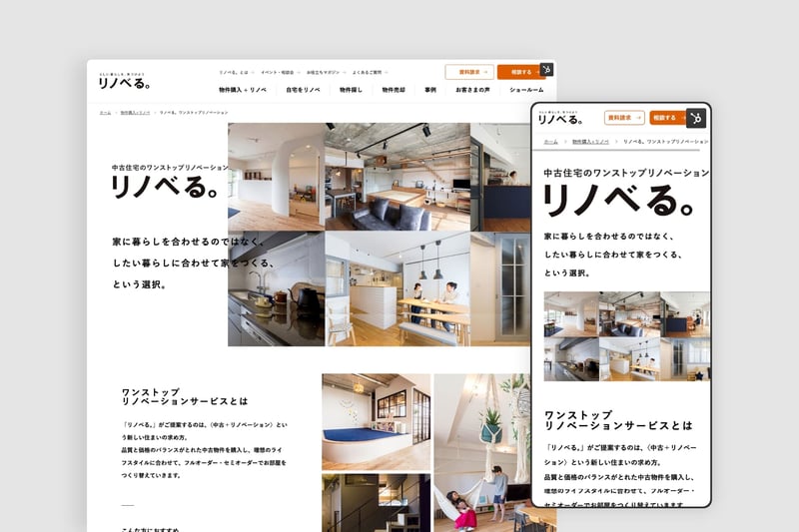The width and height of the screenshot is (799, 532).
Task: Click the mobile preview hero image collage
Action: pos(627,336)
